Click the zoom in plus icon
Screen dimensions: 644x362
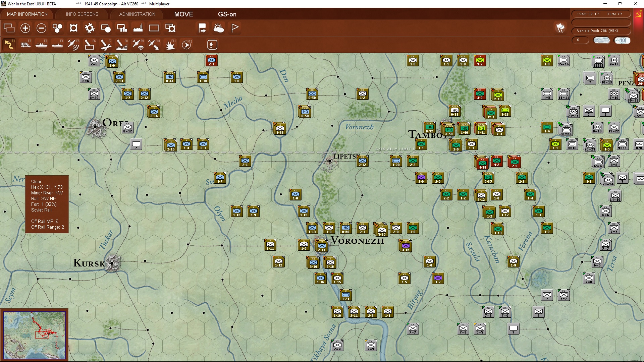(25, 28)
